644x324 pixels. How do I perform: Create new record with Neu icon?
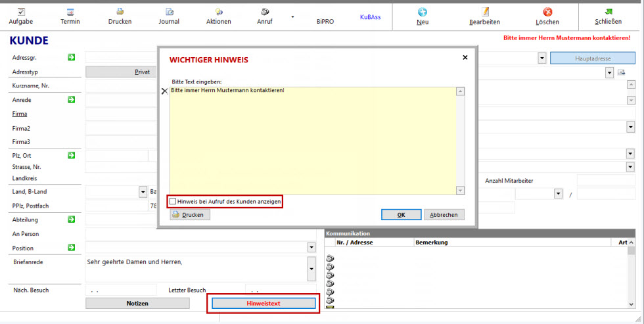point(423,12)
